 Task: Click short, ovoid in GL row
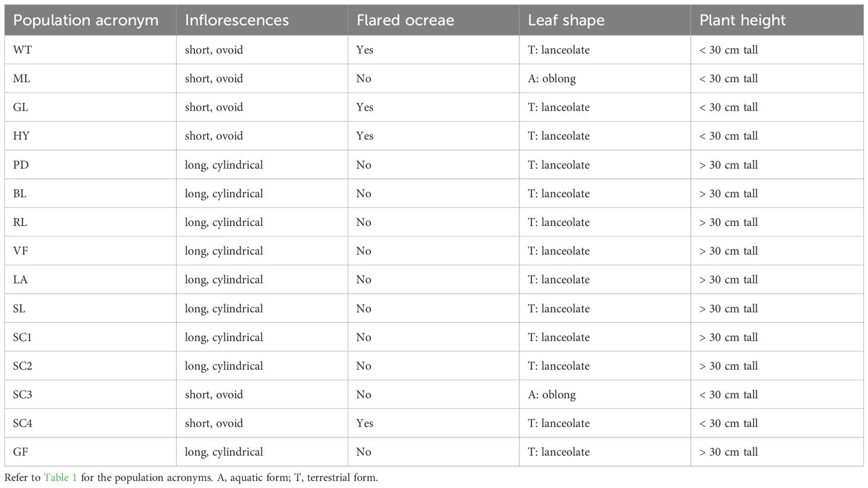pyautogui.click(x=262, y=107)
